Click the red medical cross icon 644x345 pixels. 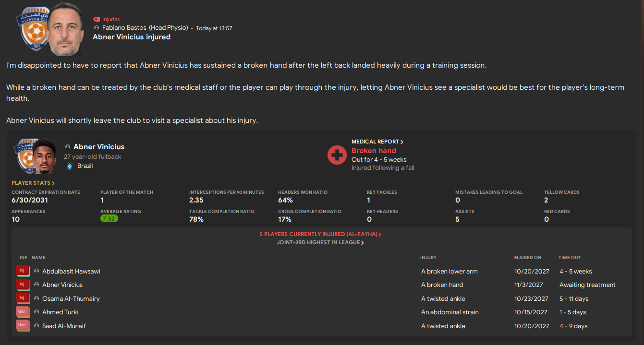337,155
